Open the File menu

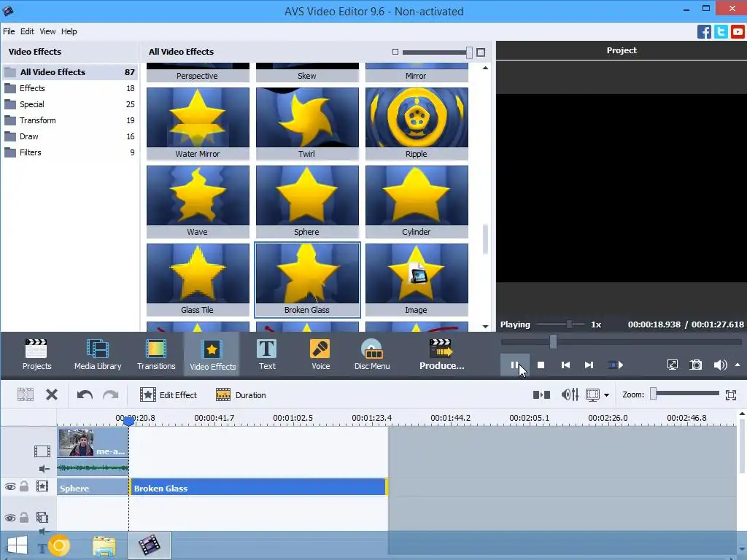coord(9,31)
